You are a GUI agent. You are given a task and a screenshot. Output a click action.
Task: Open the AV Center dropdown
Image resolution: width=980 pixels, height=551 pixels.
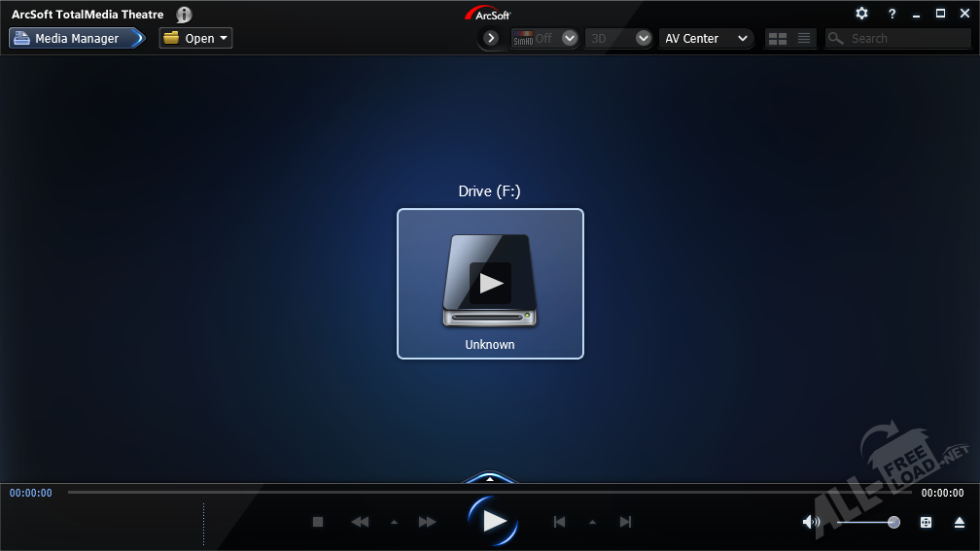click(706, 38)
